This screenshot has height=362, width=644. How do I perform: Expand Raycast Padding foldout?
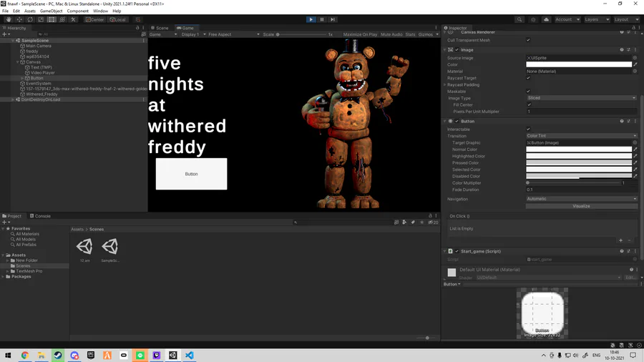click(445, 85)
